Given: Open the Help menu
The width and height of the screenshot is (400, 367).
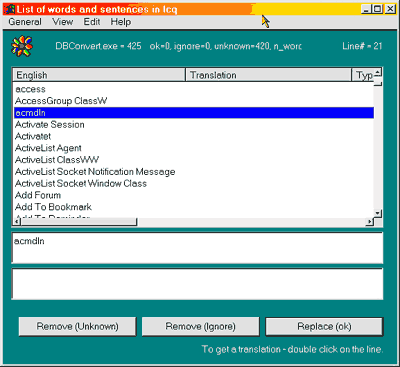Looking at the screenshot, I should pyautogui.click(x=121, y=22).
